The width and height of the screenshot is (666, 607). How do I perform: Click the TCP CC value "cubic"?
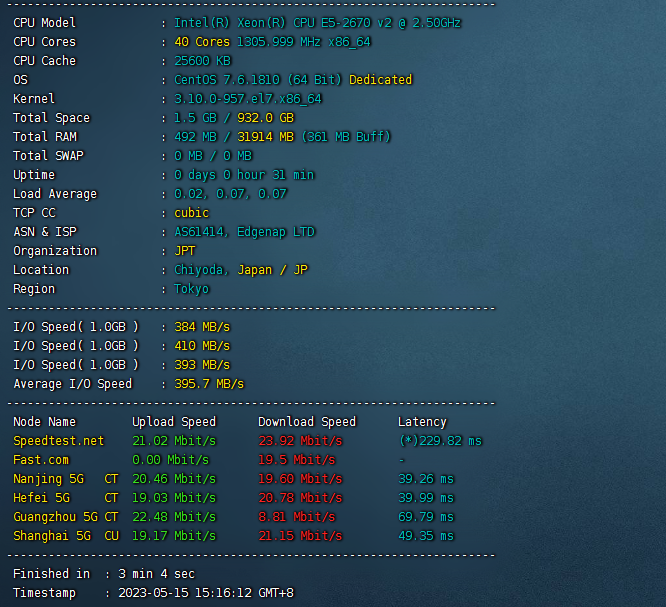(x=191, y=213)
